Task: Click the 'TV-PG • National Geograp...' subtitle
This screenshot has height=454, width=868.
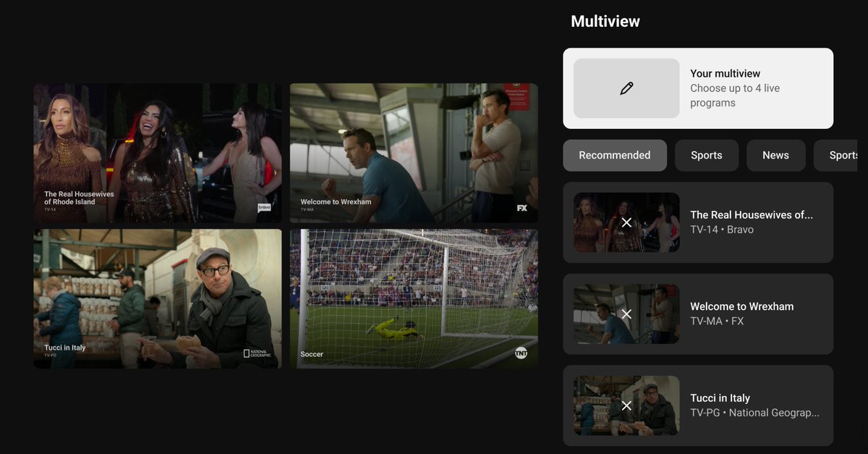Action: (755, 413)
